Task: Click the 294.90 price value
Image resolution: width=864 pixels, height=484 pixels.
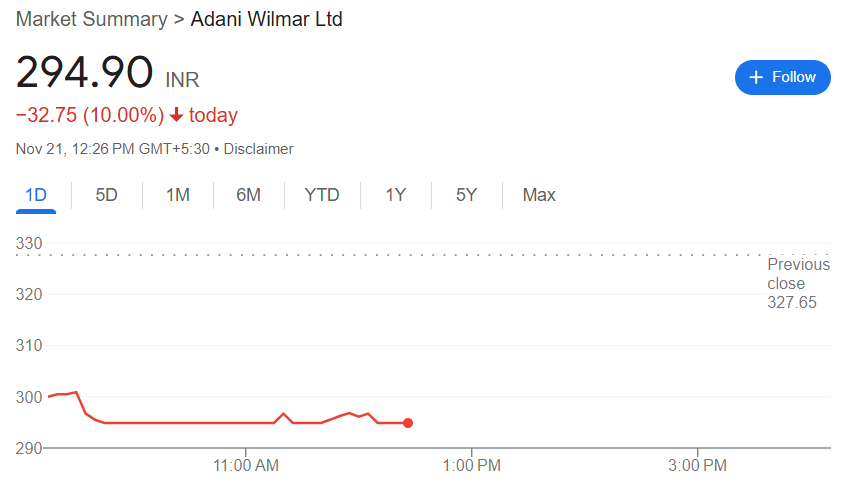Action: pos(84,73)
